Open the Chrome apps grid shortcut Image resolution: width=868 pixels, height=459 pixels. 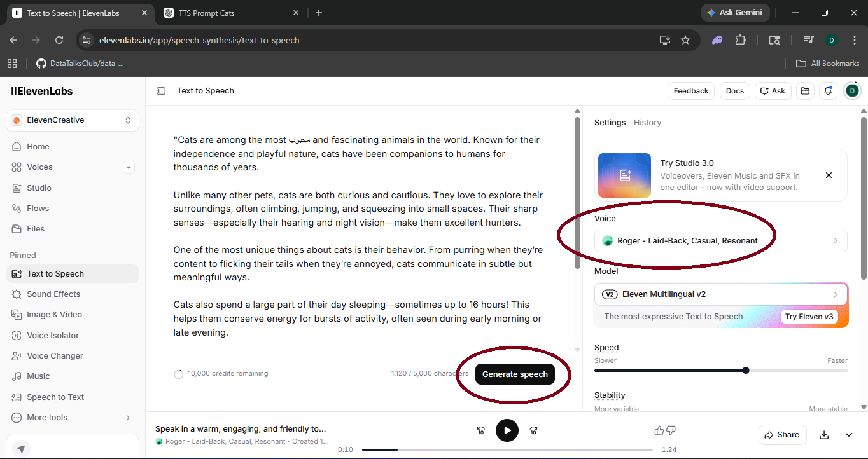click(12, 64)
